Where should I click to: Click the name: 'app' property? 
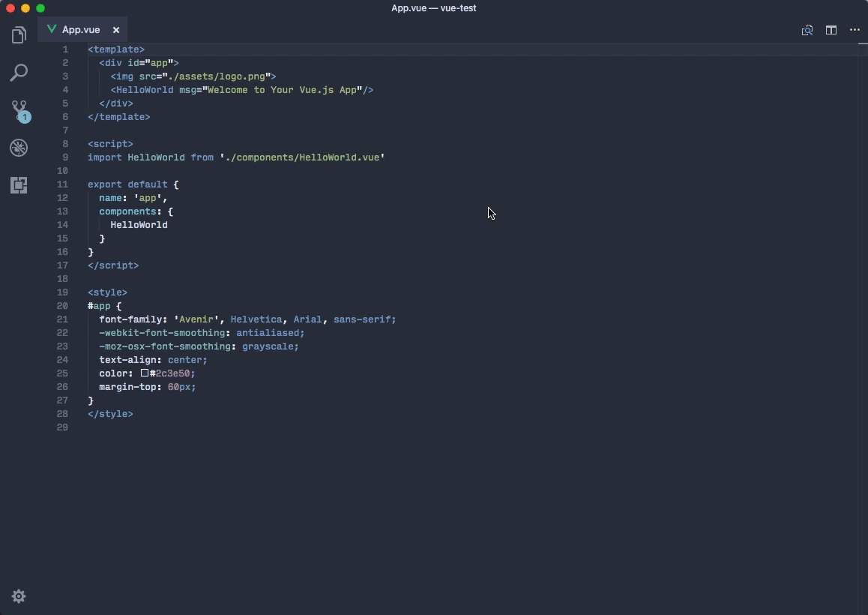[x=133, y=198]
